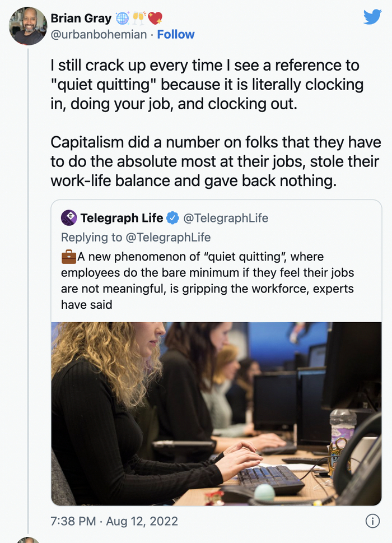
Task: Open the Brian Gray display name link
Action: pos(80,18)
